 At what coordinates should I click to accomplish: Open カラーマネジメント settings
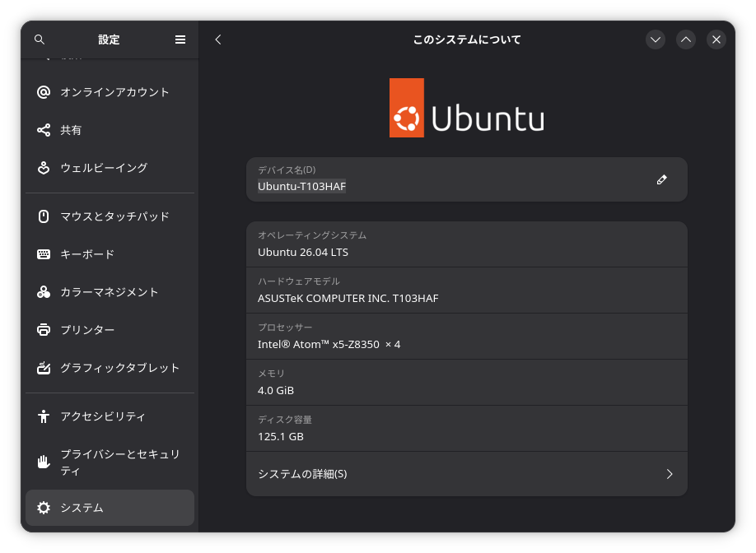point(110,292)
